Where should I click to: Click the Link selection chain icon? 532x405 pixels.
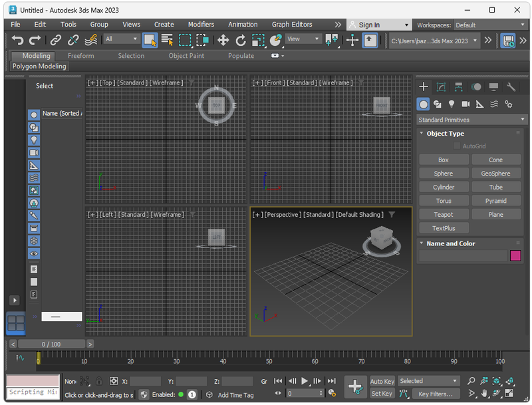pyautogui.click(x=57, y=41)
